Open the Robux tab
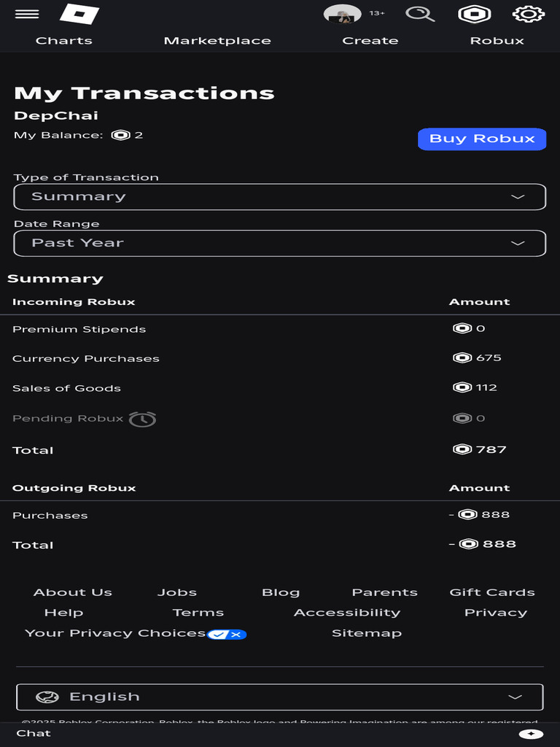The image size is (560, 747). point(497,41)
